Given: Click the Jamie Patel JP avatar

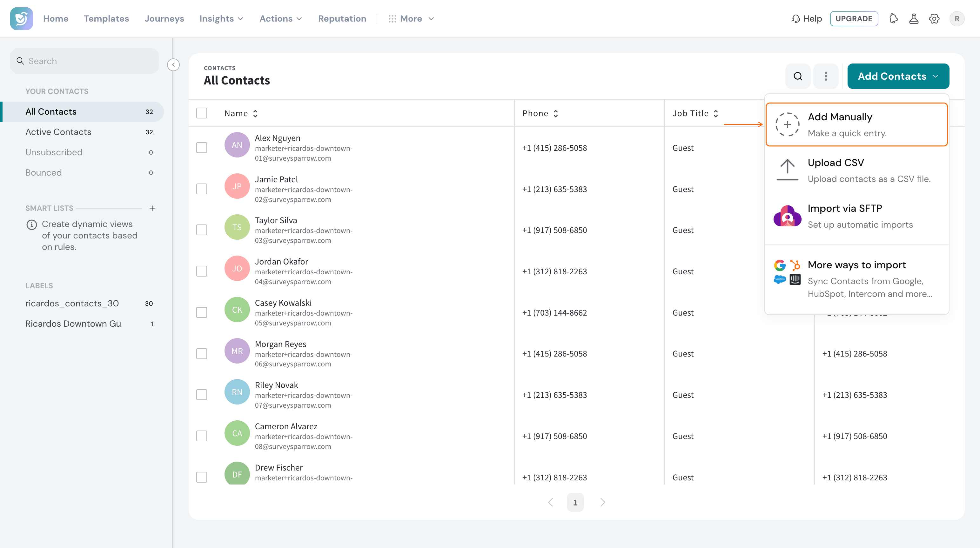Looking at the screenshot, I should [x=237, y=186].
